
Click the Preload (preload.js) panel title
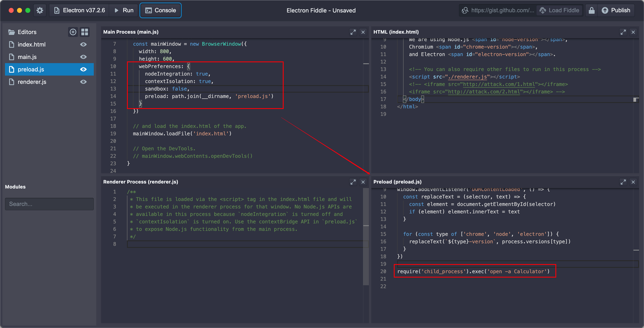pos(398,182)
